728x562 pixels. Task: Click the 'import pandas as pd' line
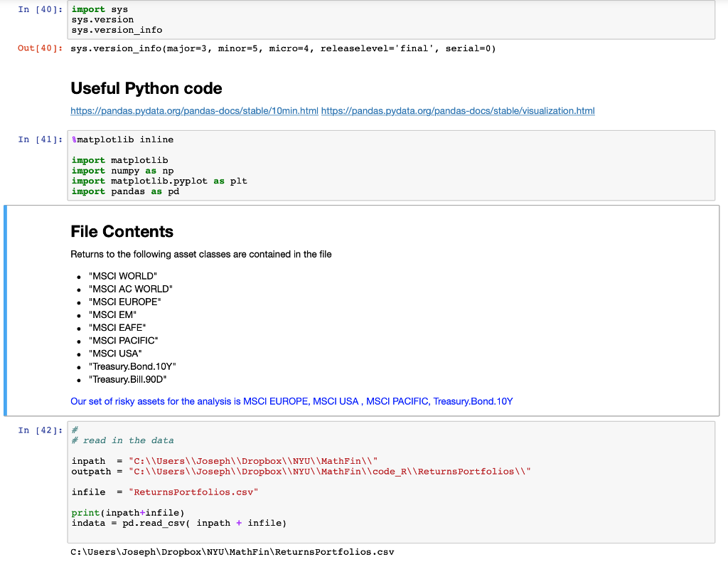tap(121, 191)
